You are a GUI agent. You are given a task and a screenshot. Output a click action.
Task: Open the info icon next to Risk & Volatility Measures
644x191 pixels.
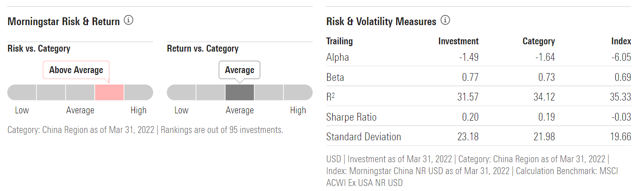[445, 21]
